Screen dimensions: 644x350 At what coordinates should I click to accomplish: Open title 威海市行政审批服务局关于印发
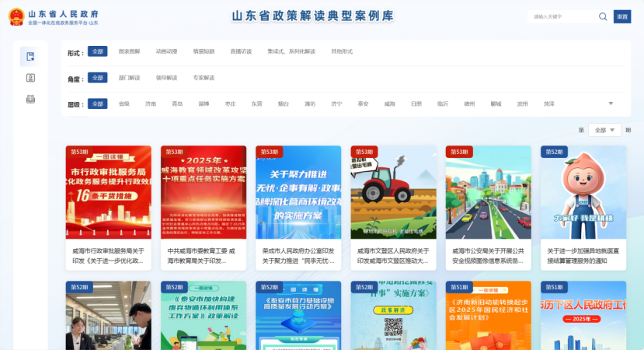(x=109, y=256)
